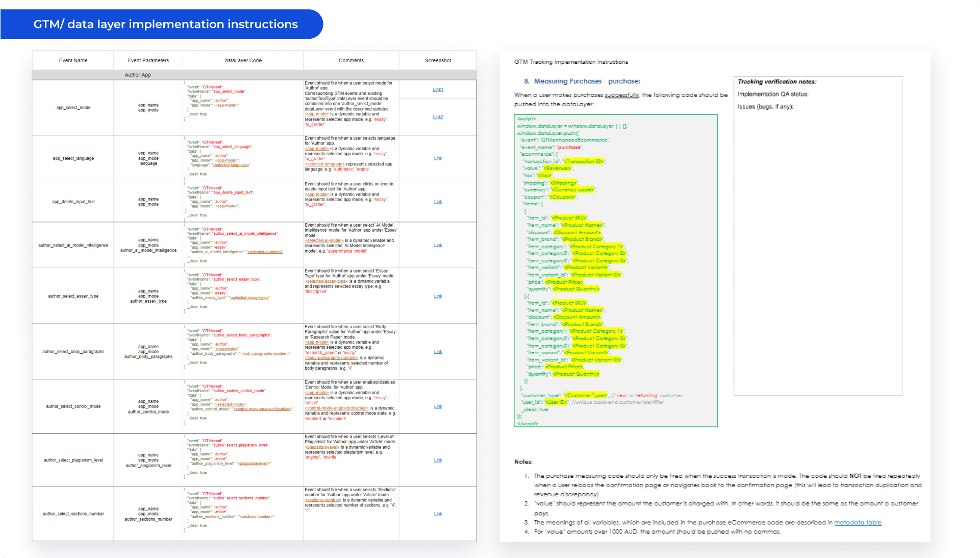This screenshot has height=558, width=980.
Task: Open screenshot link for author_select_body_paragraphs row
Action: tap(438, 352)
